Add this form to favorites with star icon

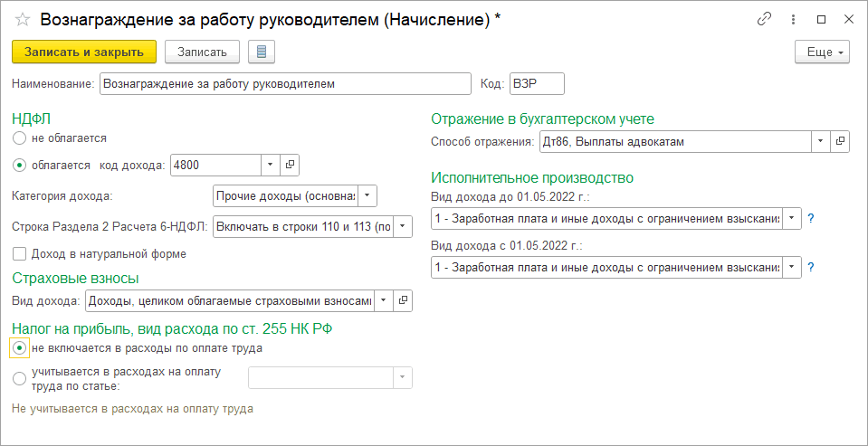(x=23, y=19)
